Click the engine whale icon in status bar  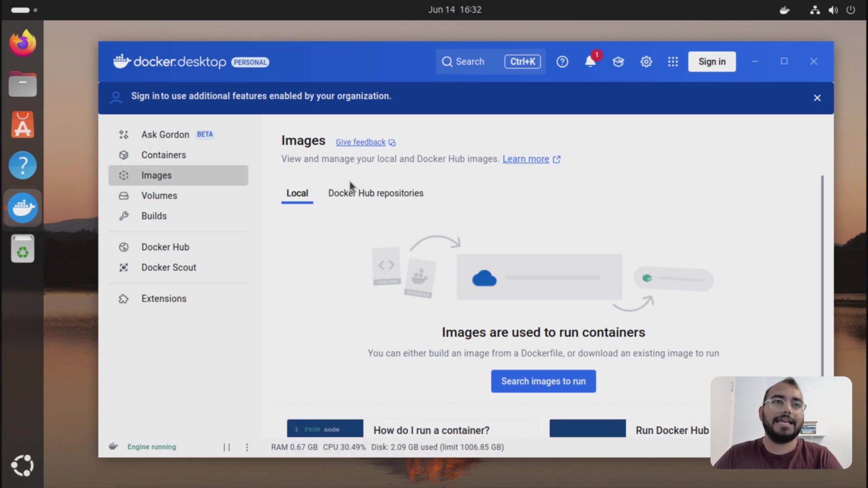pyautogui.click(x=113, y=446)
